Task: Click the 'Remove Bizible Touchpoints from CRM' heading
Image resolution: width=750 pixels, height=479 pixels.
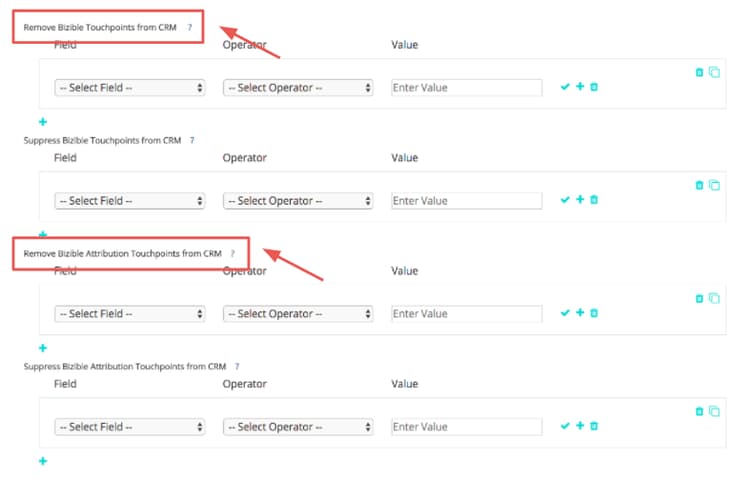Action: point(100,27)
